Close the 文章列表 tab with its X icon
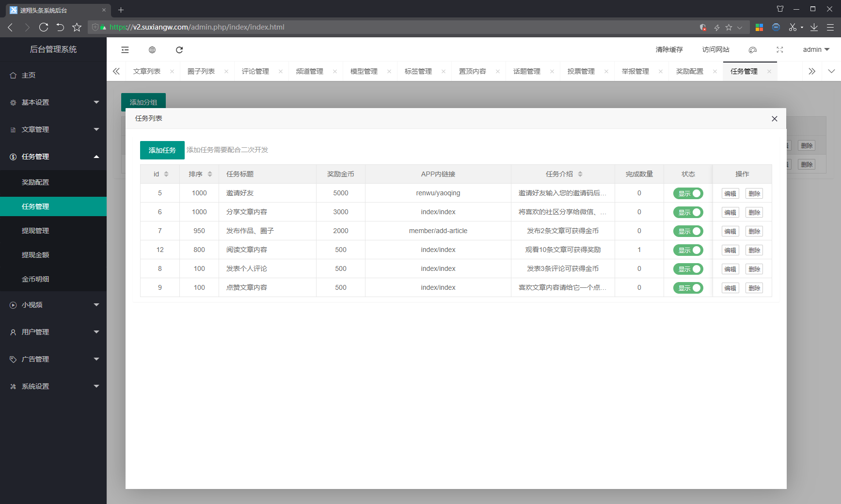This screenshot has height=504, width=841. tap(172, 71)
